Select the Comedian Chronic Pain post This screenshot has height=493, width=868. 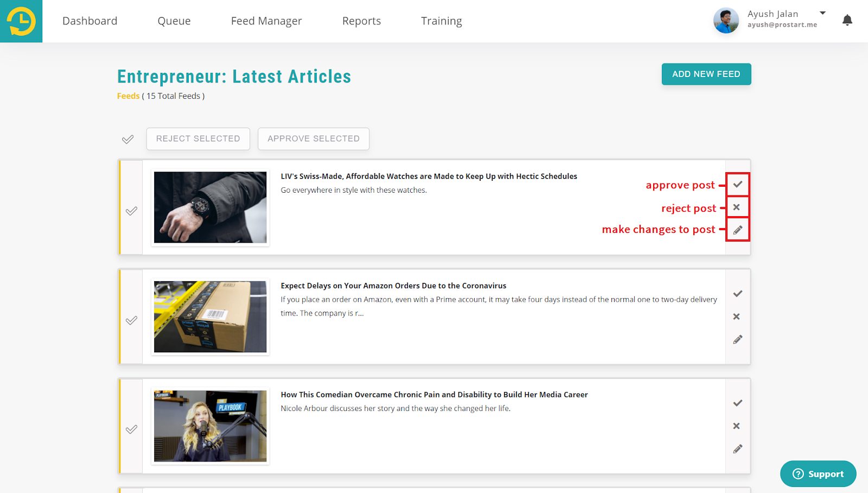tap(131, 429)
